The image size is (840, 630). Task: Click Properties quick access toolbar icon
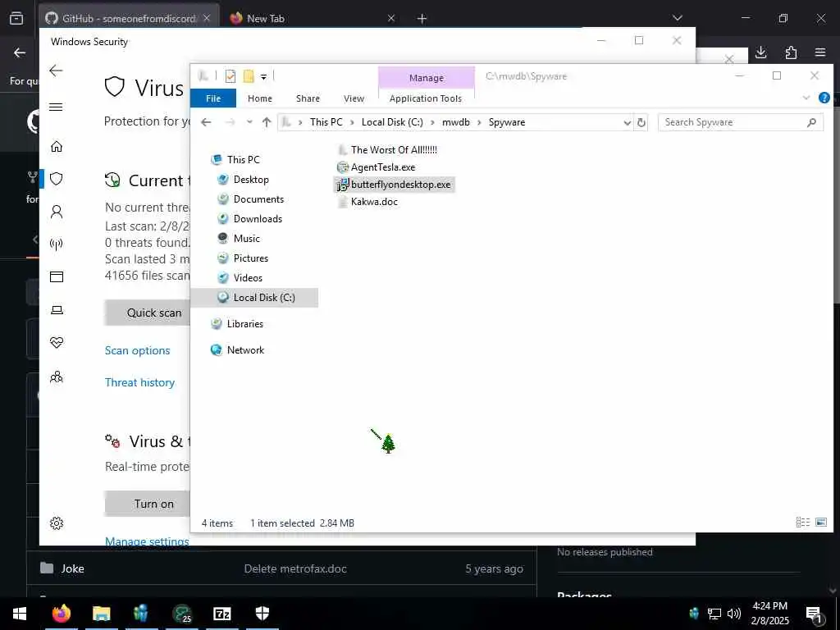pos(231,76)
